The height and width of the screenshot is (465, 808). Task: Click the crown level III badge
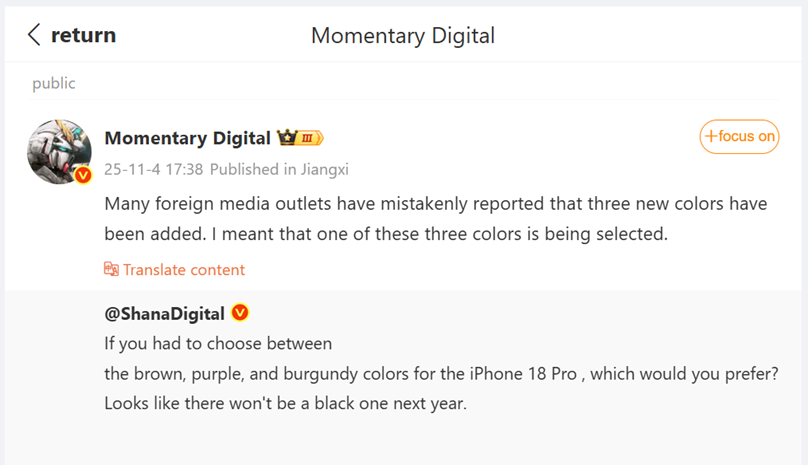300,138
